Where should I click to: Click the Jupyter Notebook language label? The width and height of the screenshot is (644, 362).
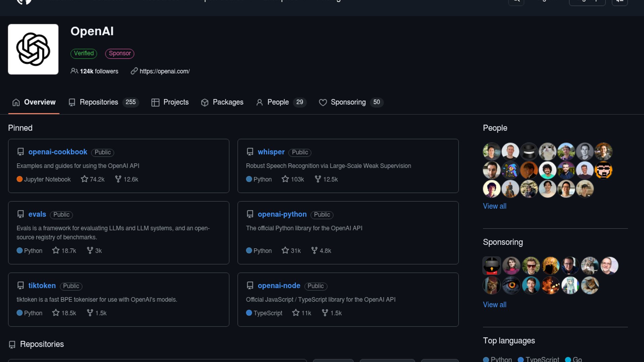(x=47, y=179)
